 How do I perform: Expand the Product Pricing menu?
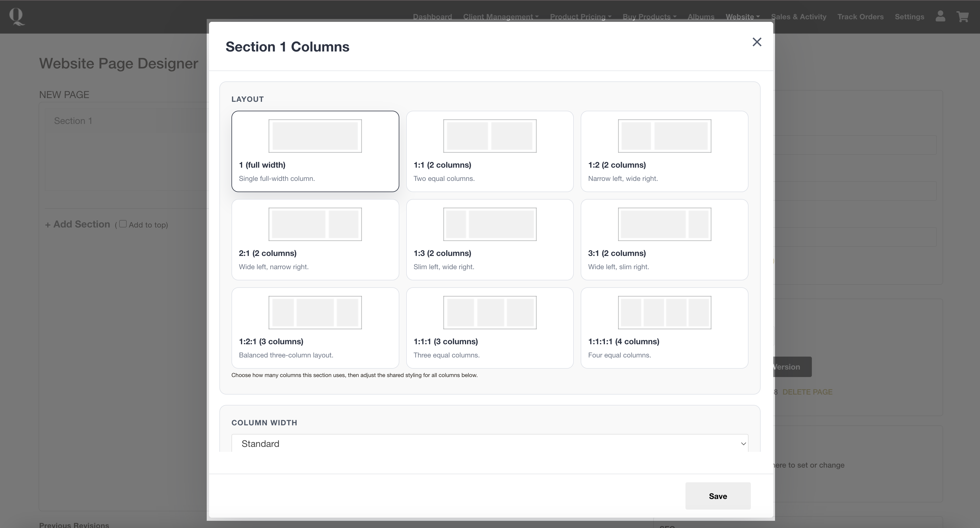[580, 17]
